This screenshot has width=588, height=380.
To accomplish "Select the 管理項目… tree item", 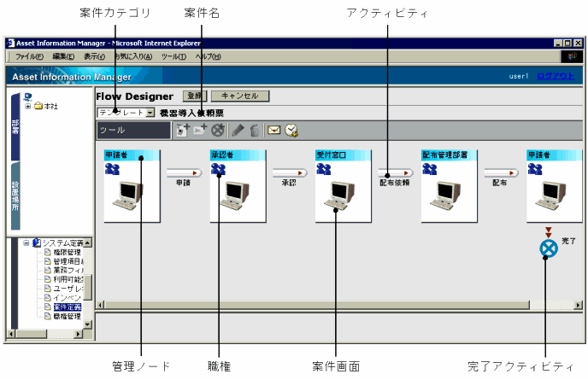I will click(68, 261).
